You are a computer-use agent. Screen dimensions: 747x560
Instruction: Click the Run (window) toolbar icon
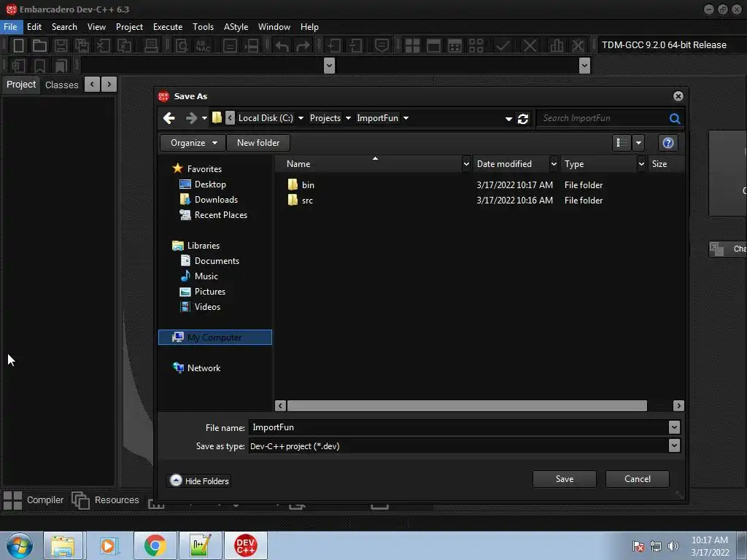[433, 46]
